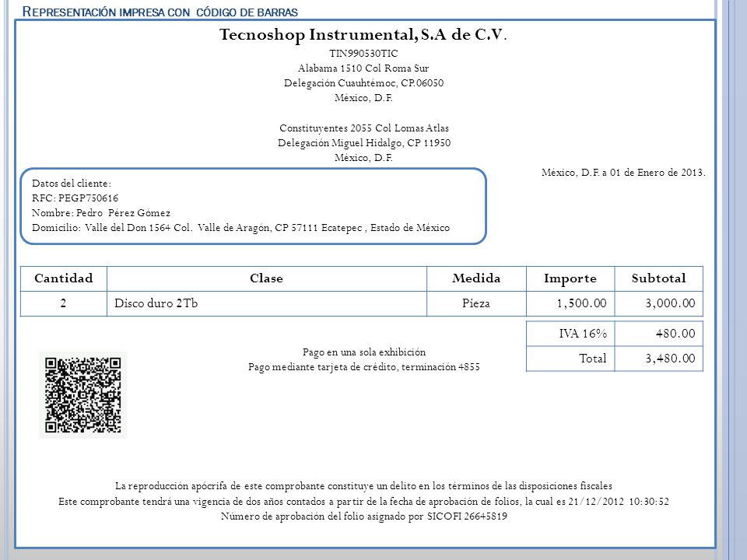Select the 1,500.00 importe cell

570,303
